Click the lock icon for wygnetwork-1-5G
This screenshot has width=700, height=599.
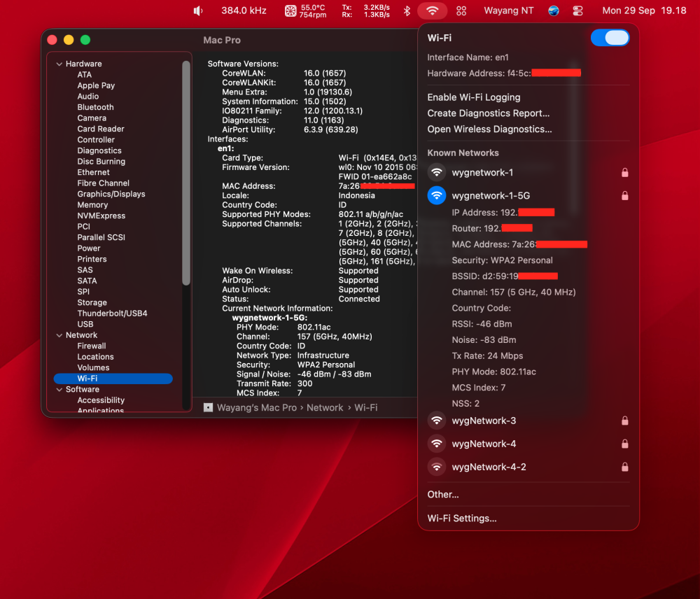pos(625,195)
